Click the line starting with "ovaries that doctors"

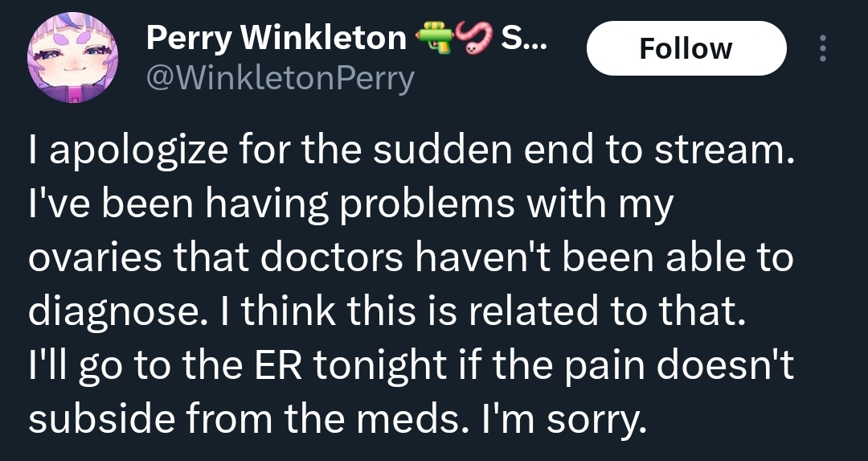pos(411,259)
